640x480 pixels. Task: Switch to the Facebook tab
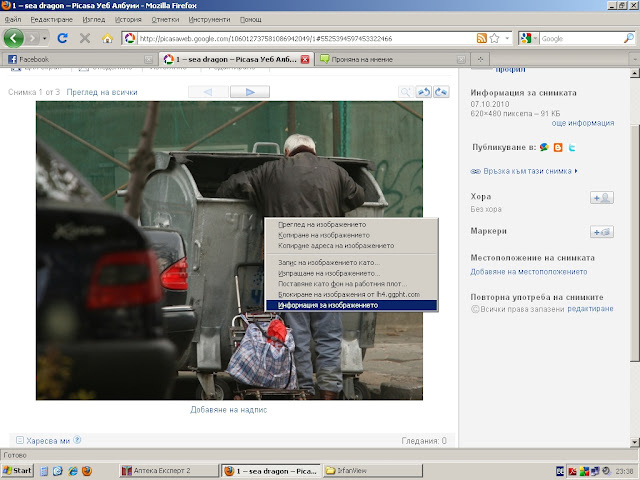click(79, 59)
